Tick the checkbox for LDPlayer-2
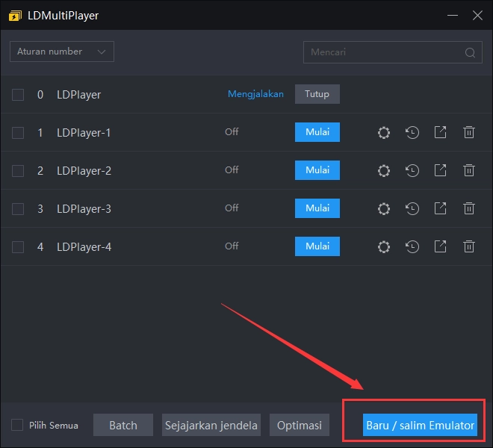Image resolution: width=493 pixels, height=448 pixels. 18,171
